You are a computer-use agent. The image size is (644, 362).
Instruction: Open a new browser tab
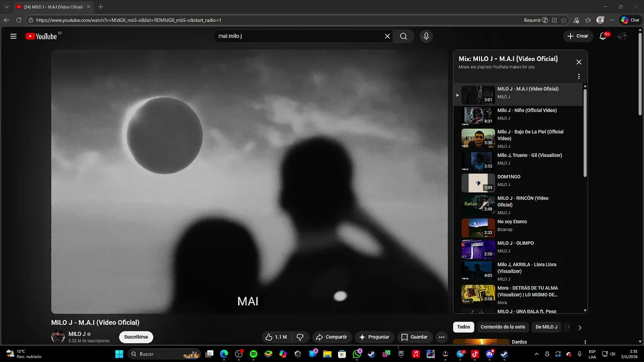coord(101,7)
